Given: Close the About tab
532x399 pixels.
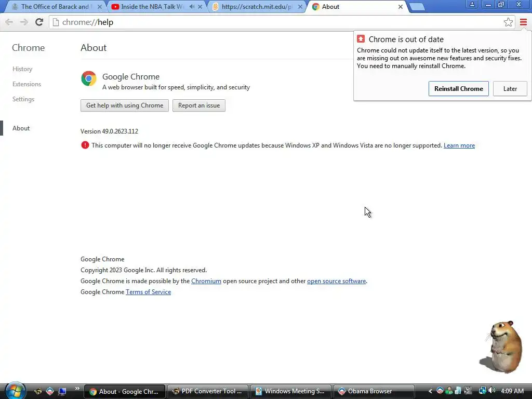Looking at the screenshot, I should click(401, 7).
